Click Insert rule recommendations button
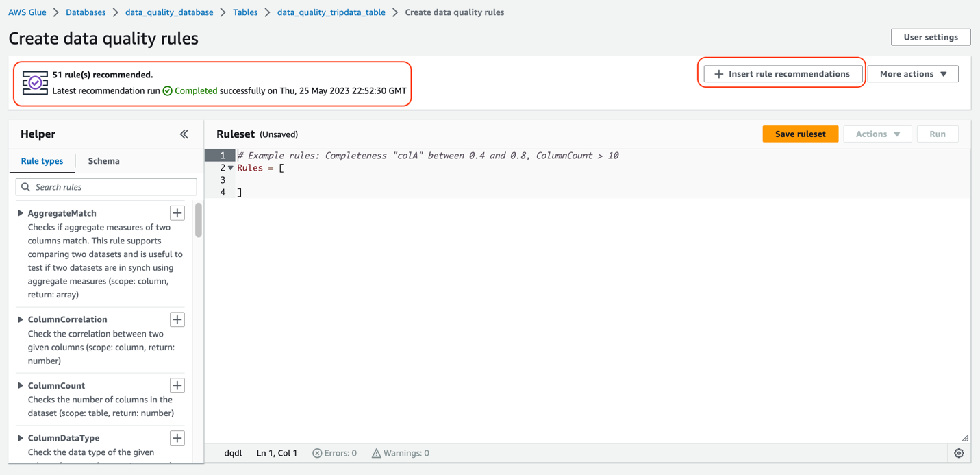This screenshot has height=475, width=980. 783,74
